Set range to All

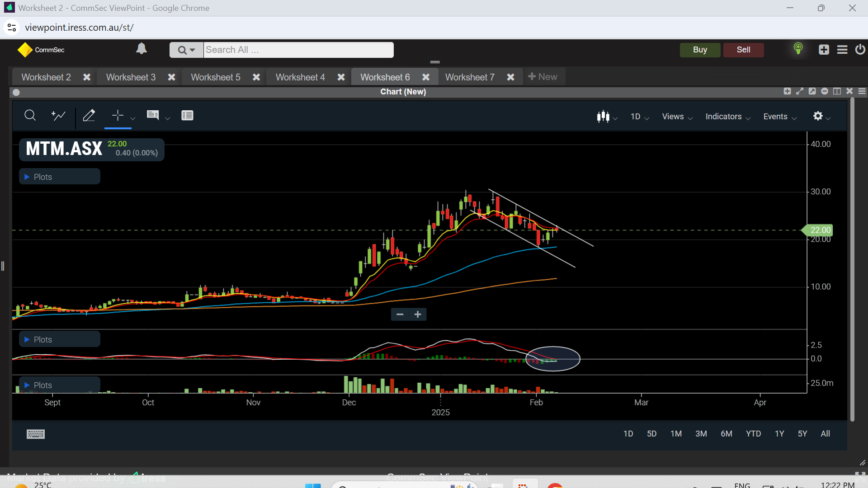coord(826,434)
